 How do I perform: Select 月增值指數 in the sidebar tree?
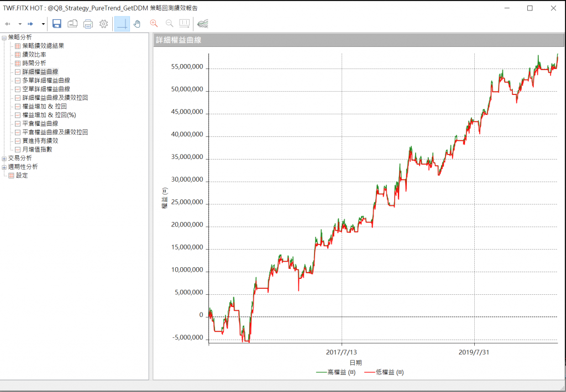tap(38, 150)
